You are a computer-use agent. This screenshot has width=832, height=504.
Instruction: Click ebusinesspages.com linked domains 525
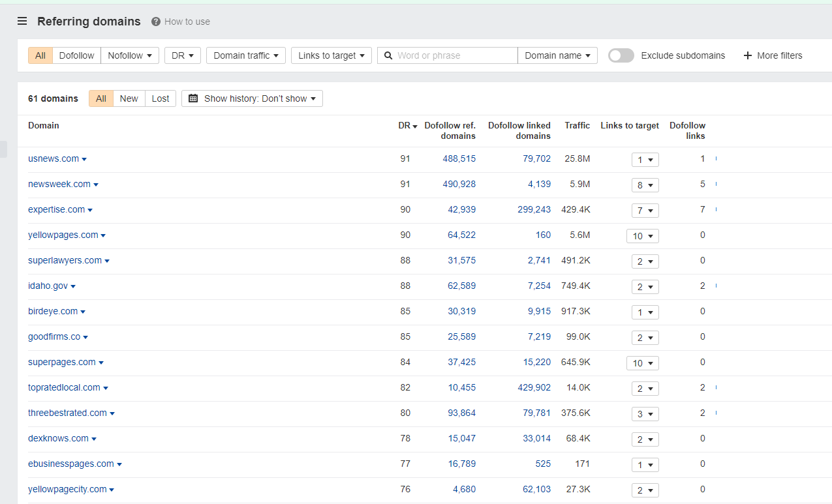[543, 464]
